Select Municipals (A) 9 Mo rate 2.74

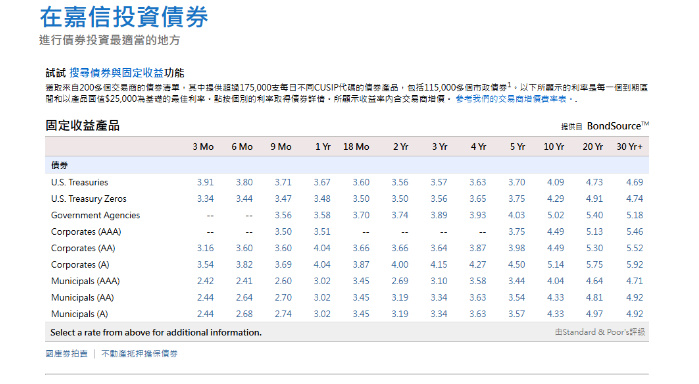click(283, 314)
